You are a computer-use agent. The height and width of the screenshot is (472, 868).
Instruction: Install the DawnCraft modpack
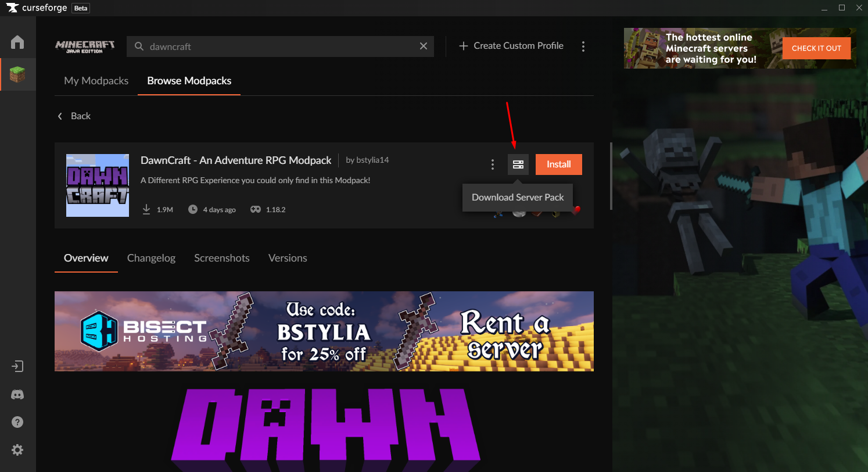click(x=559, y=165)
